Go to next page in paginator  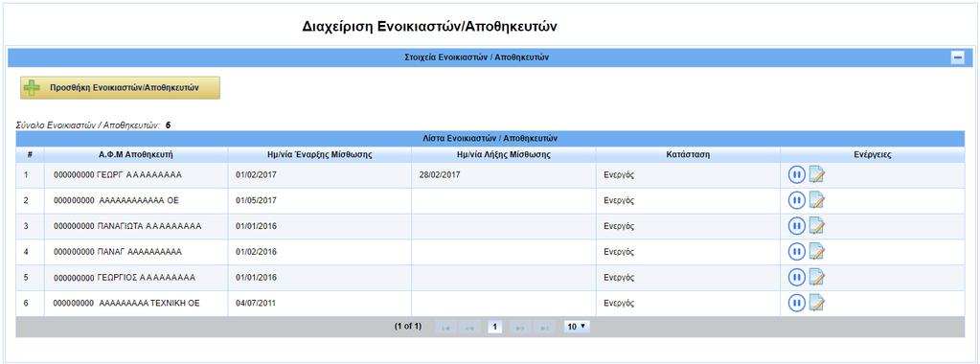[520, 327]
